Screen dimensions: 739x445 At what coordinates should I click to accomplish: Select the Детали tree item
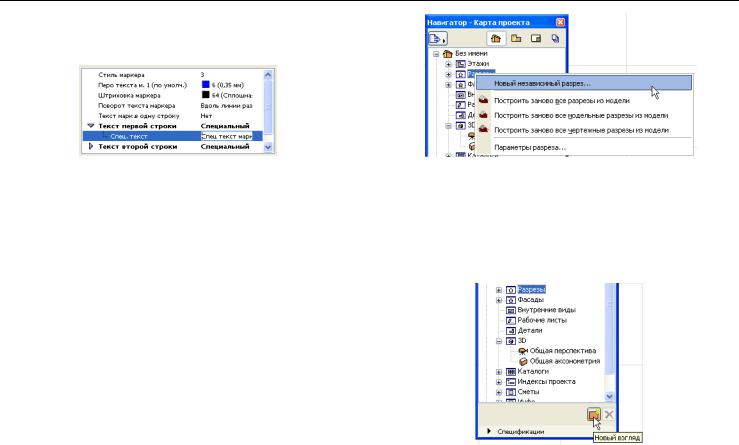tap(530, 330)
